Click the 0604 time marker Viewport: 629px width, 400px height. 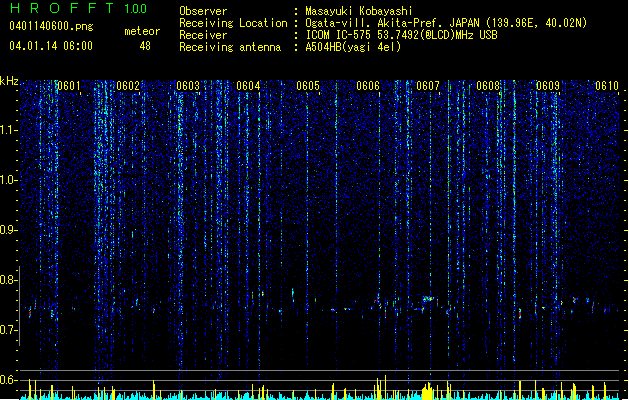point(248,86)
